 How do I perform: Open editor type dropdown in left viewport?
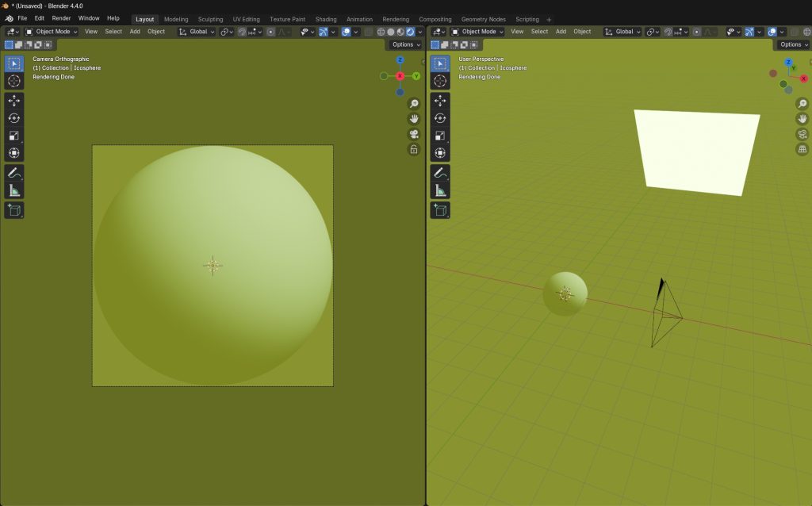click(x=12, y=32)
